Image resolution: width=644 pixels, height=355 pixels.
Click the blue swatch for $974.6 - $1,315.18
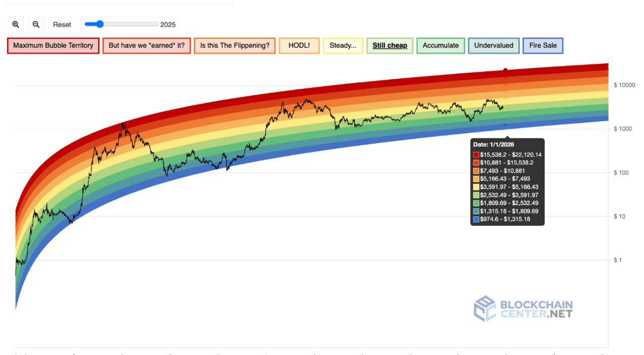pos(476,219)
